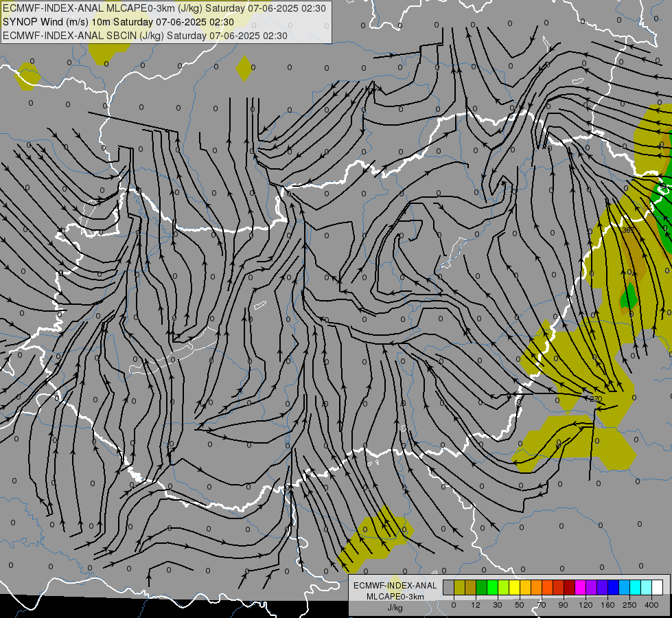Click legend scale value 12

tap(476, 605)
